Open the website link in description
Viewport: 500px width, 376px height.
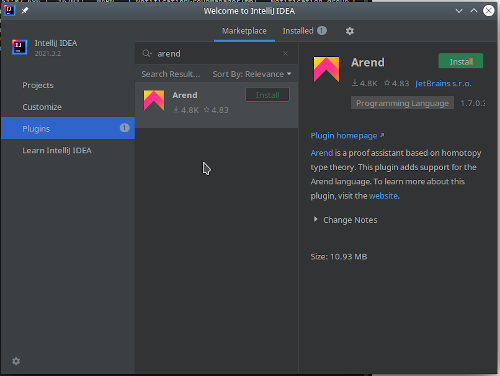point(383,196)
